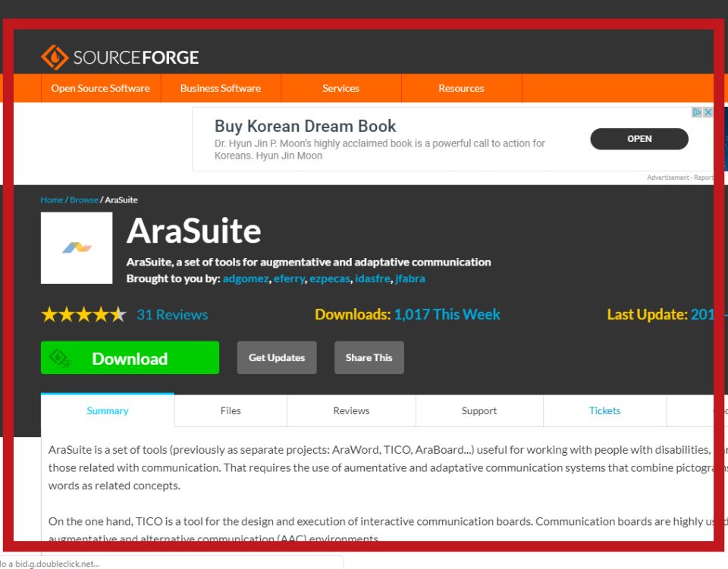Open ezpecas's profile
Screen dimensions: 728x569
(330, 278)
